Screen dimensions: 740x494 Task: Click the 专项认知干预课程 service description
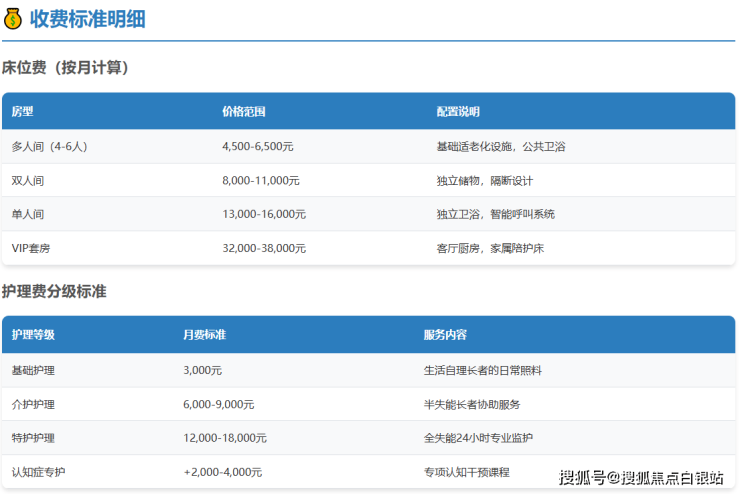click(x=466, y=472)
